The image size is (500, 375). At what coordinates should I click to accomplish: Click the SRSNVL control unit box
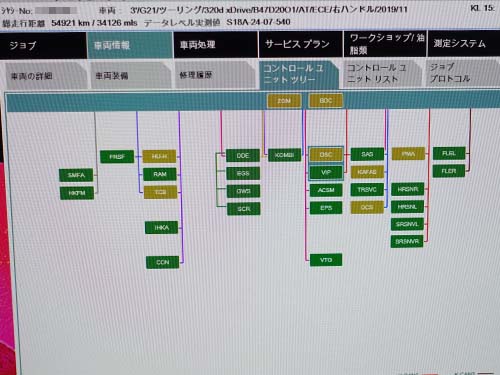pyautogui.click(x=407, y=224)
